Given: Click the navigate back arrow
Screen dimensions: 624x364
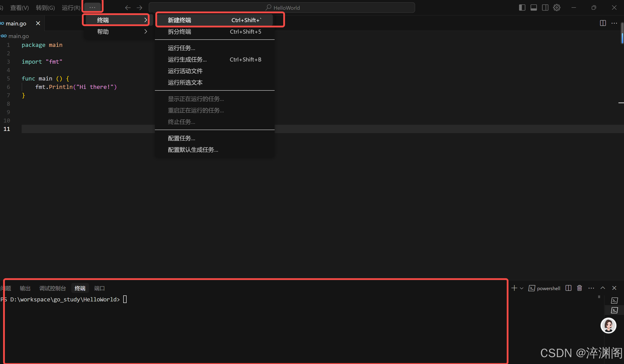Looking at the screenshot, I should click(128, 8).
